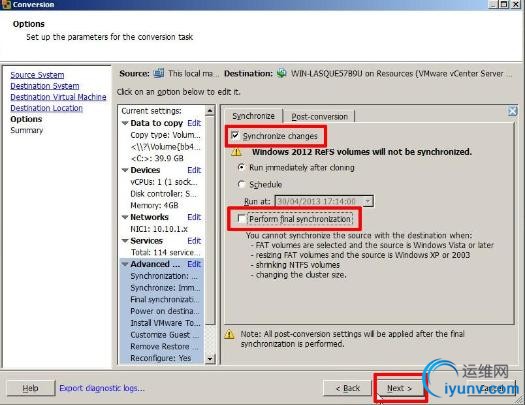
Task: Open Help
Action: click(x=30, y=388)
